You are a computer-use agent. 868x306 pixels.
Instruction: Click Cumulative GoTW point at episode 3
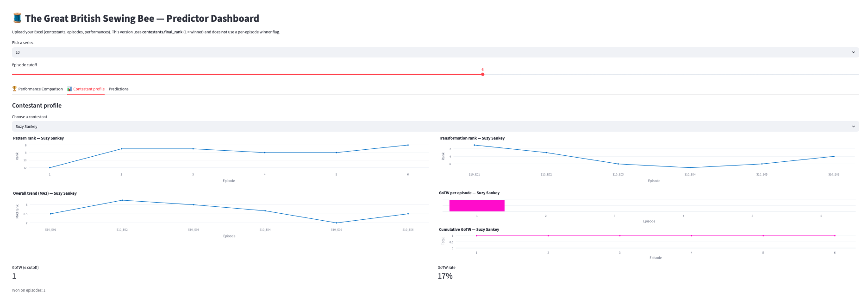tap(620, 236)
